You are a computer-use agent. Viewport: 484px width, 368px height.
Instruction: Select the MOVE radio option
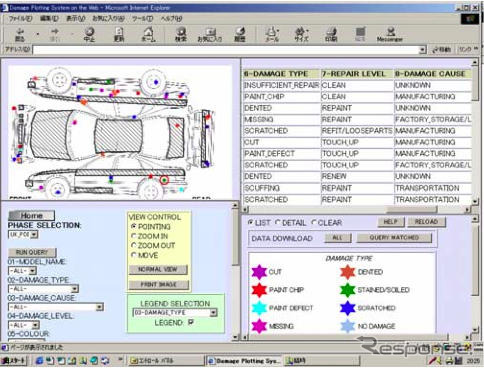point(134,255)
